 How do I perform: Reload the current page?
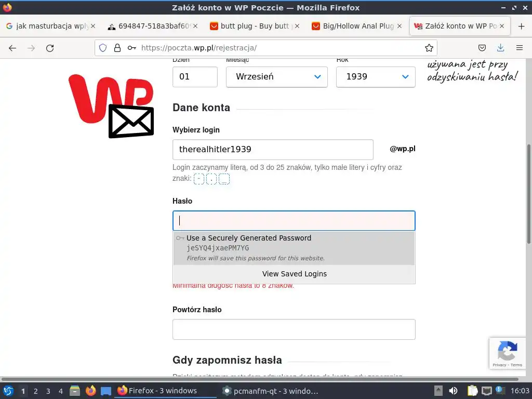(x=50, y=48)
